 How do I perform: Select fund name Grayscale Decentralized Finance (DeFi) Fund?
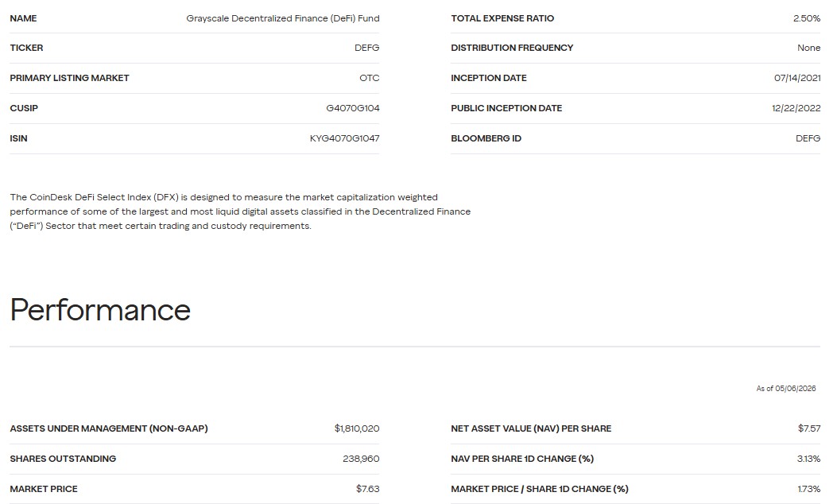(x=283, y=18)
